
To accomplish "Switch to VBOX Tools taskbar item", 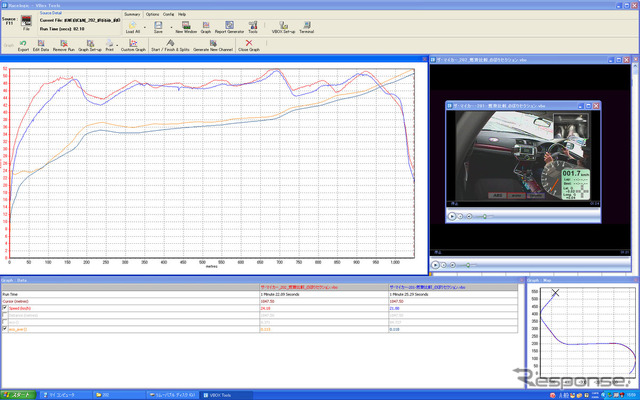I will (x=227, y=395).
